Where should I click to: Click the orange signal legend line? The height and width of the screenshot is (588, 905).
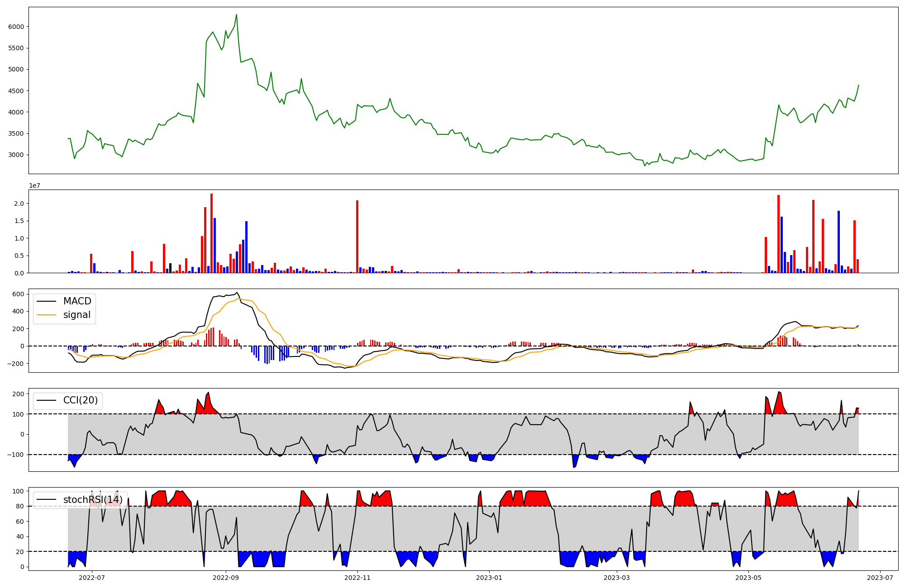click(x=46, y=315)
